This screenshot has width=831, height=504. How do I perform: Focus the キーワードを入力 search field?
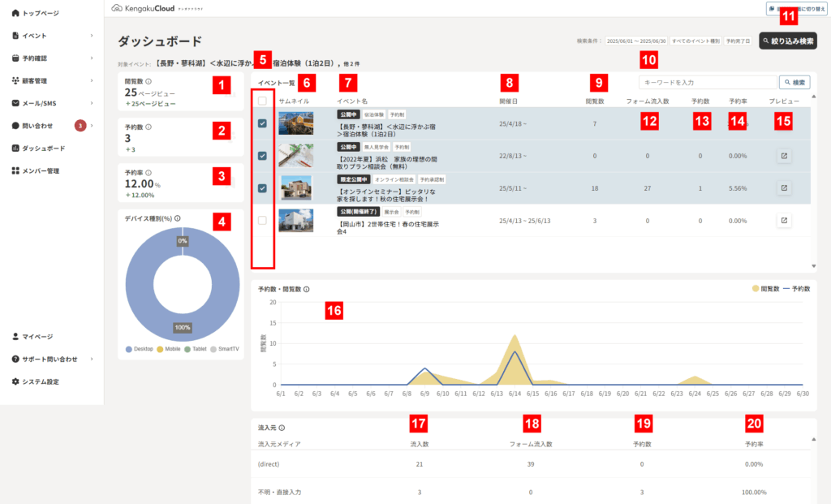pyautogui.click(x=706, y=82)
